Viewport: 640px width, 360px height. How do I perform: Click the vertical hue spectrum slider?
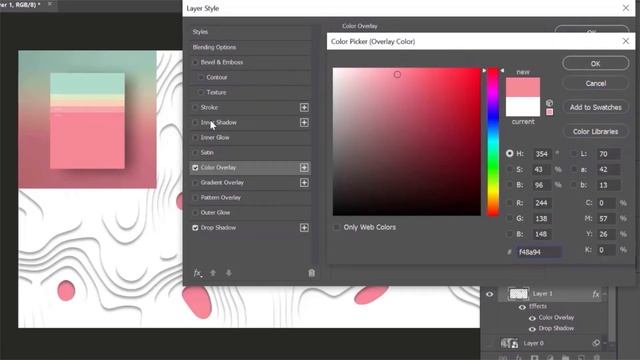(x=493, y=142)
